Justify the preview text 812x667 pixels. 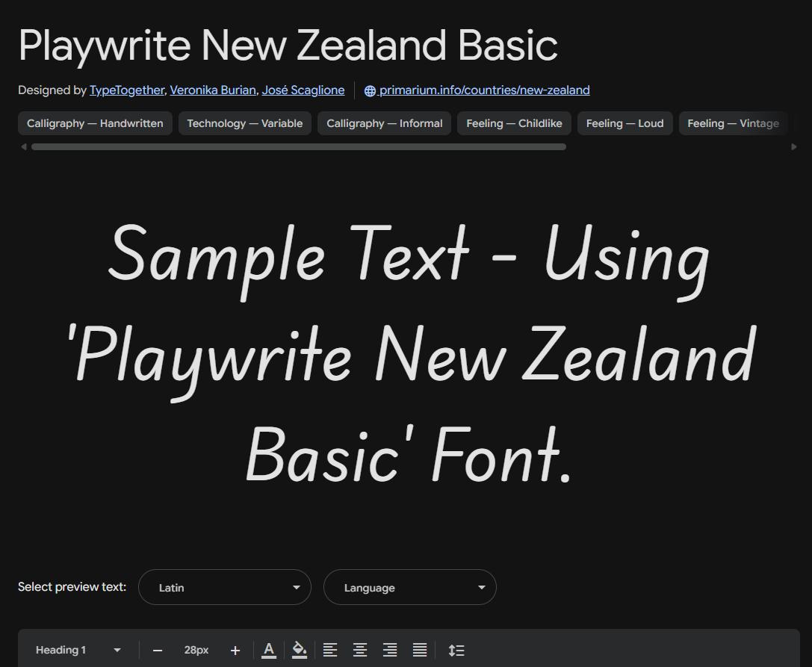tap(420, 650)
